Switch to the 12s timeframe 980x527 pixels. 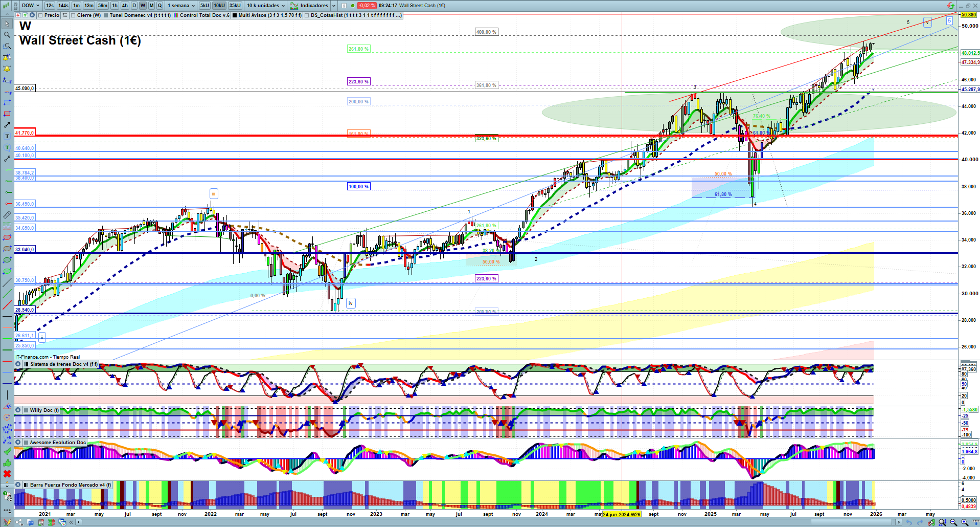[50, 6]
